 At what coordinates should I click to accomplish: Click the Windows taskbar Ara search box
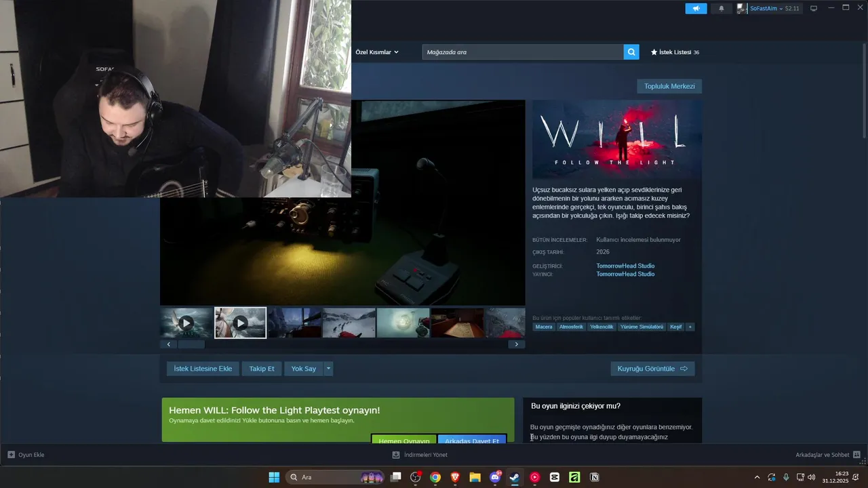click(x=336, y=477)
